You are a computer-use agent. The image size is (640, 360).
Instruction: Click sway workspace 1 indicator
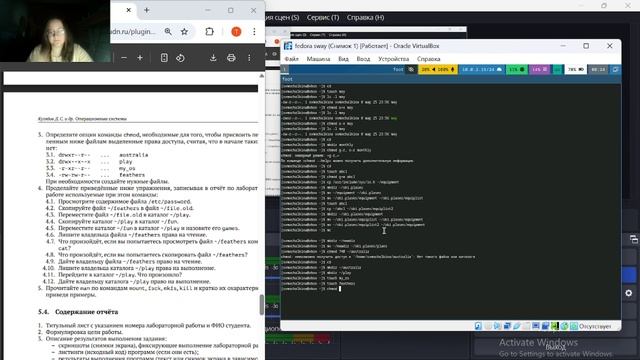(x=284, y=69)
